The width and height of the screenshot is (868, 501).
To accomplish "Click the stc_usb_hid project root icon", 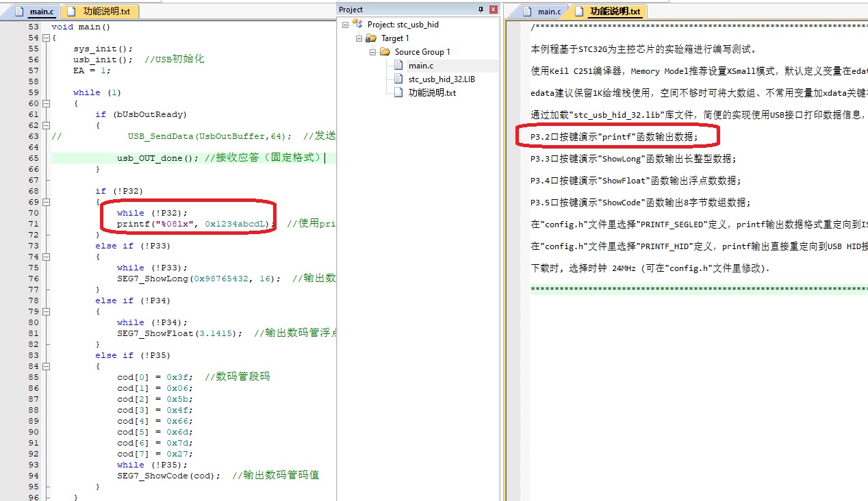I will click(x=357, y=24).
